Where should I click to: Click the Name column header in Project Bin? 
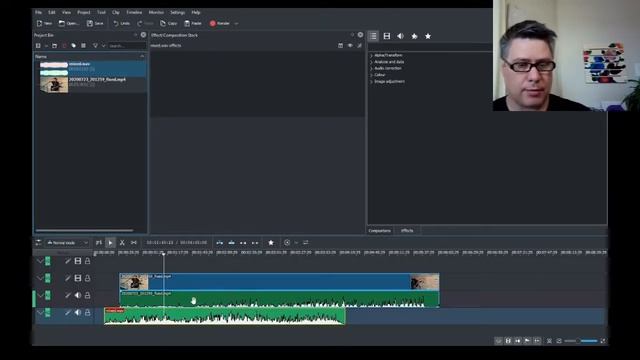coord(90,56)
